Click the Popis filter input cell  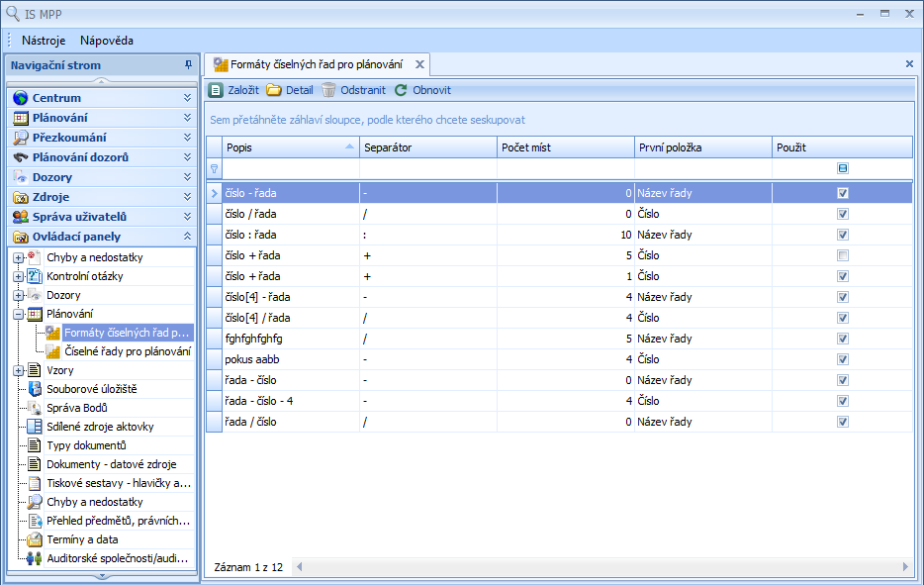pos(291,168)
